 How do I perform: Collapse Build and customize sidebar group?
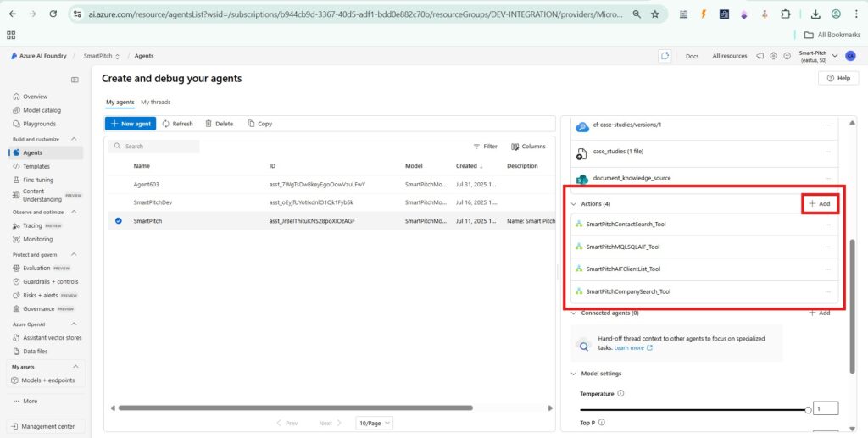[74, 139]
